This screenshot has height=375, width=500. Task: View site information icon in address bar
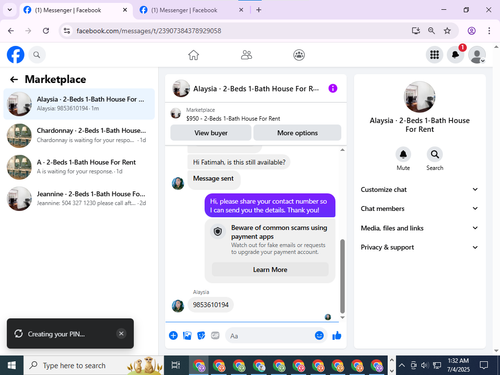[x=67, y=31]
